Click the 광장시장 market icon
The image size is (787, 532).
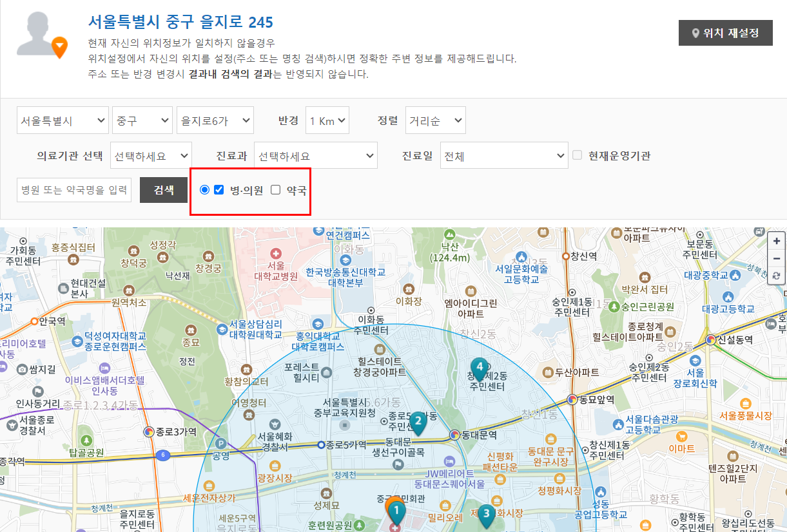tap(275, 466)
